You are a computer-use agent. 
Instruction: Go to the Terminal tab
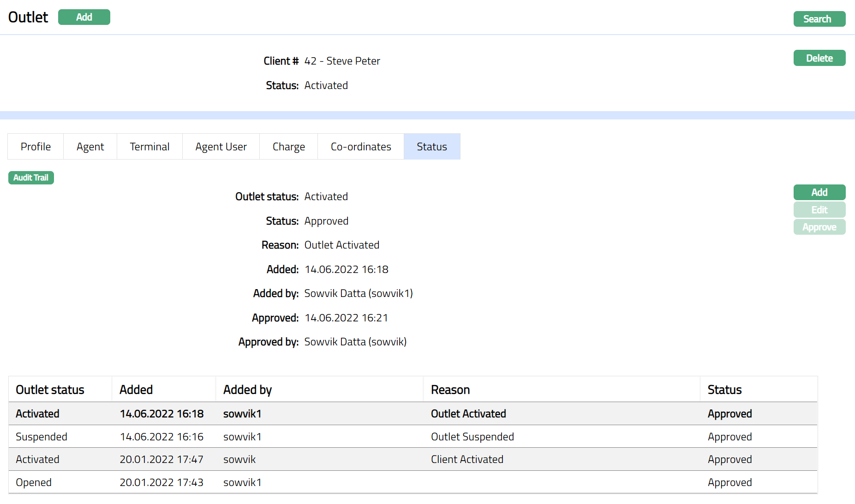tap(149, 147)
